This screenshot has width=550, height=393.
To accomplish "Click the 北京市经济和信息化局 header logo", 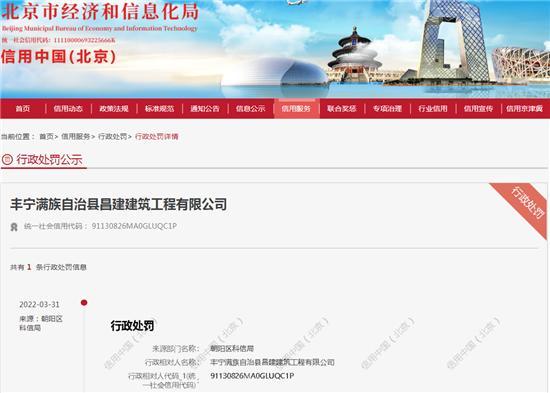I will pyautogui.click(x=100, y=12).
